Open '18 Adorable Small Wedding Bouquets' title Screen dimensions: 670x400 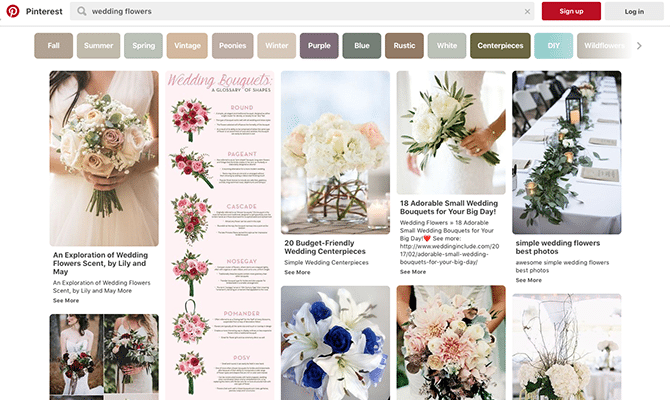449,207
